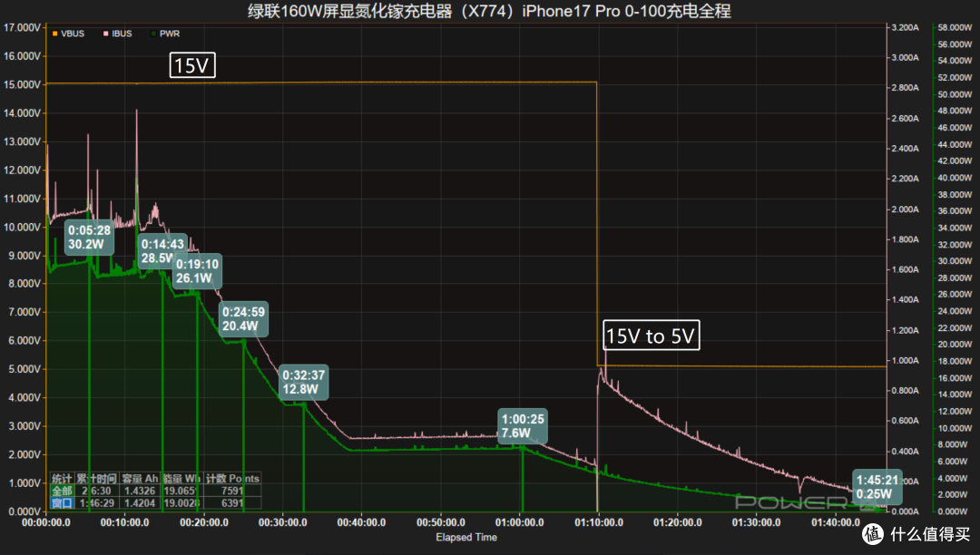Click the window time value 1:46:29
This screenshot has width=980, height=555.
point(96,503)
